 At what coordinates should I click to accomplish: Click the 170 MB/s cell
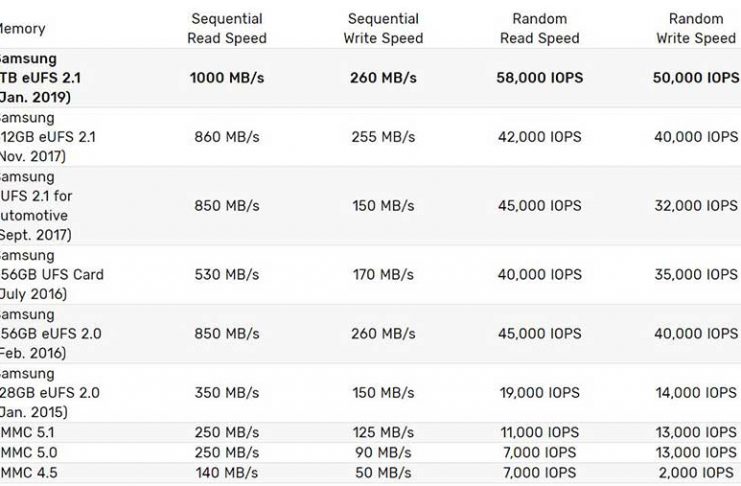point(385,274)
